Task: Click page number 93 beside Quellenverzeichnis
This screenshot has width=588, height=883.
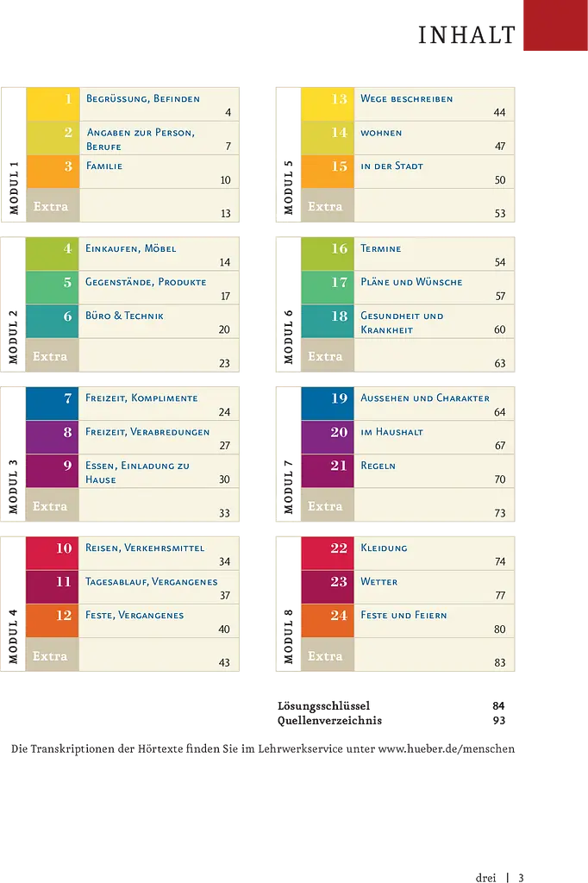Action: tap(499, 721)
